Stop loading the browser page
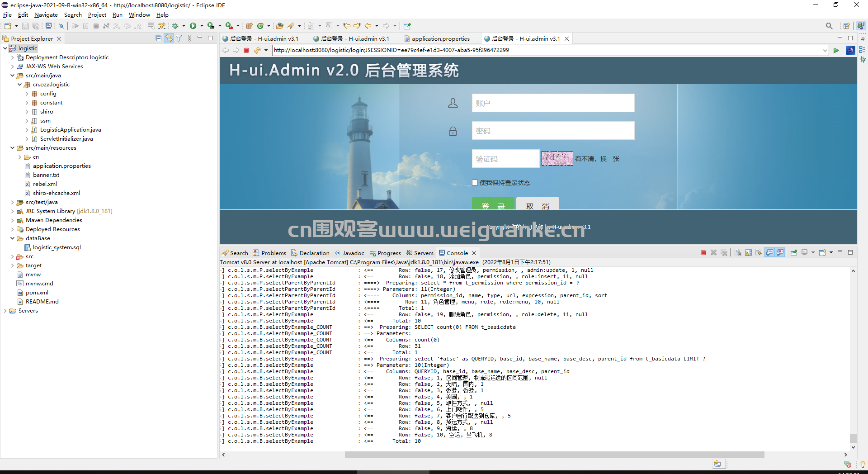 pos(246,50)
